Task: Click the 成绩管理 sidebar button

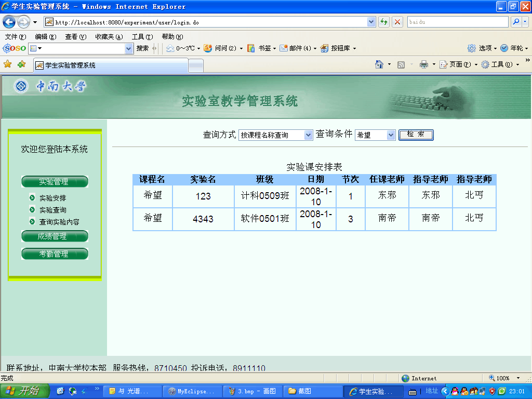Action: [x=55, y=236]
